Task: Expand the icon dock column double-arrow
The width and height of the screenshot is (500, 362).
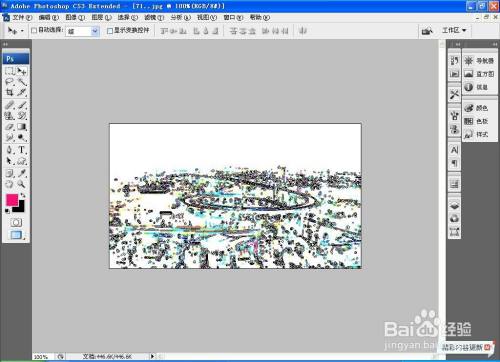Action: (458, 44)
